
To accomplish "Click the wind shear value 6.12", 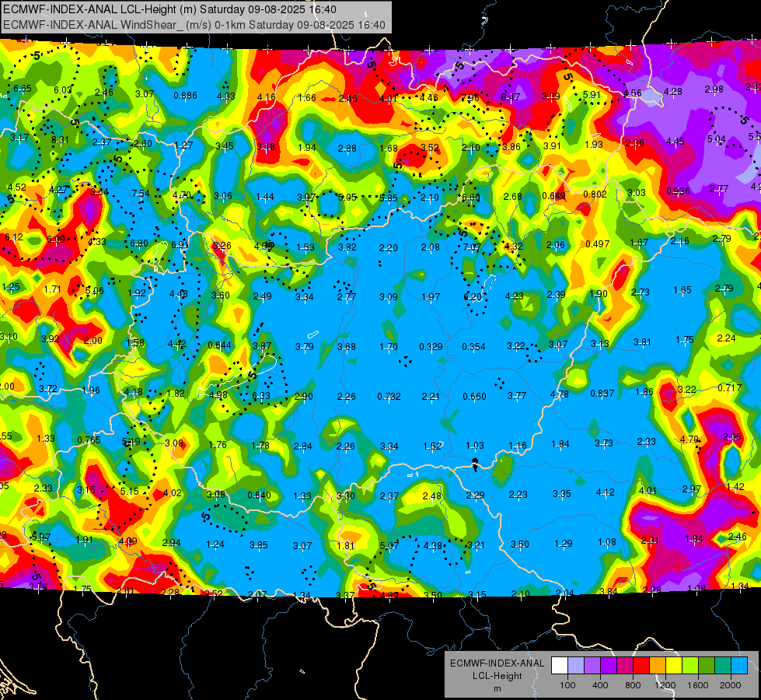I will pos(14,237).
